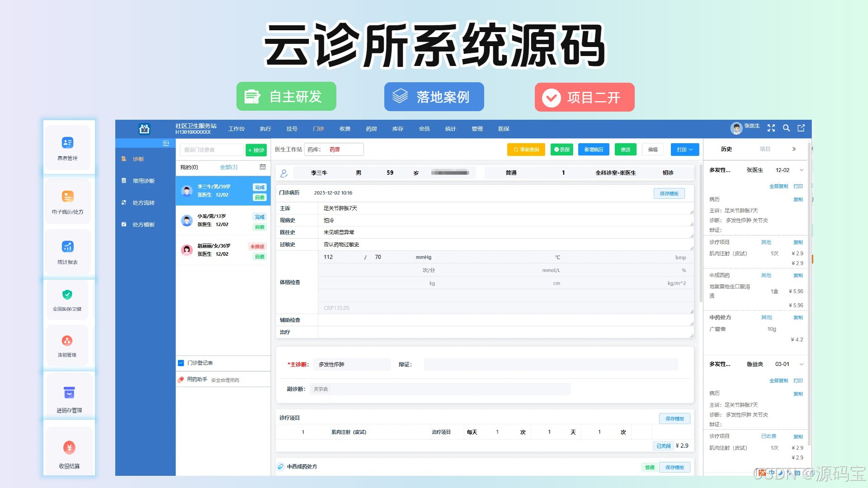868x488 pixels.
Task: Click the 统计报表 chart icon
Action: [x=67, y=247]
